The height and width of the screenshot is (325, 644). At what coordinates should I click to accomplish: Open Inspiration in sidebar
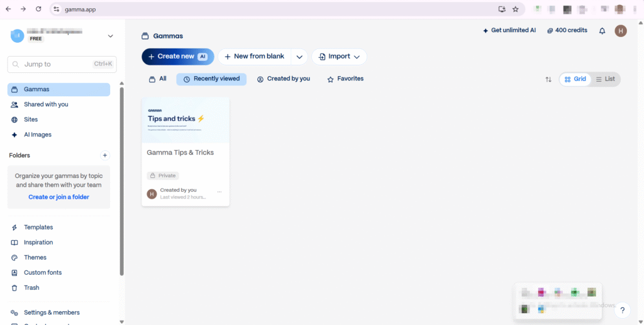pos(58,243)
